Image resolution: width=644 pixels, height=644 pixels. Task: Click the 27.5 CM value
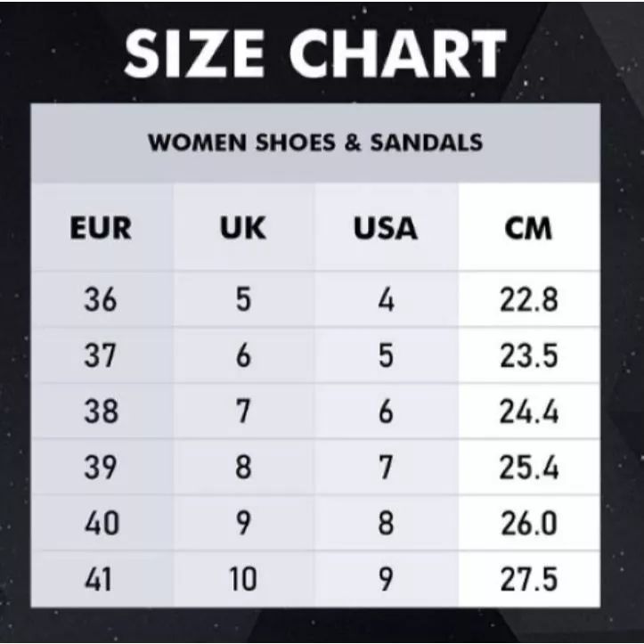coord(528,580)
